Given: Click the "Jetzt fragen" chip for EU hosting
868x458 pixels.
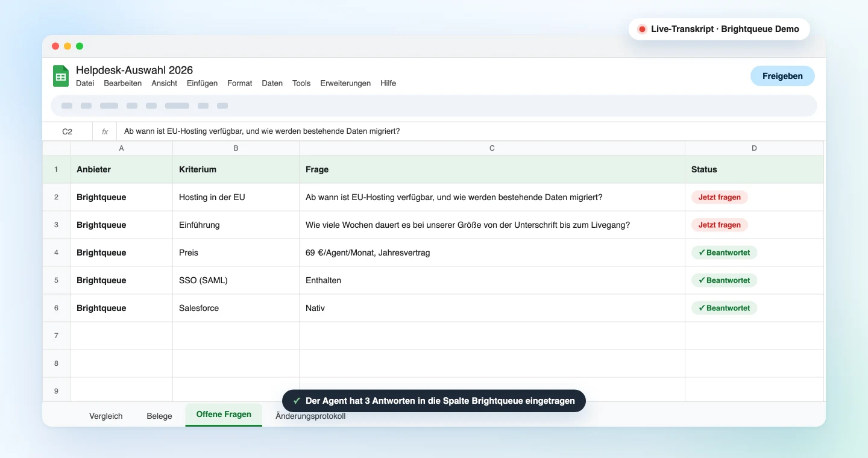Looking at the screenshot, I should coord(720,197).
